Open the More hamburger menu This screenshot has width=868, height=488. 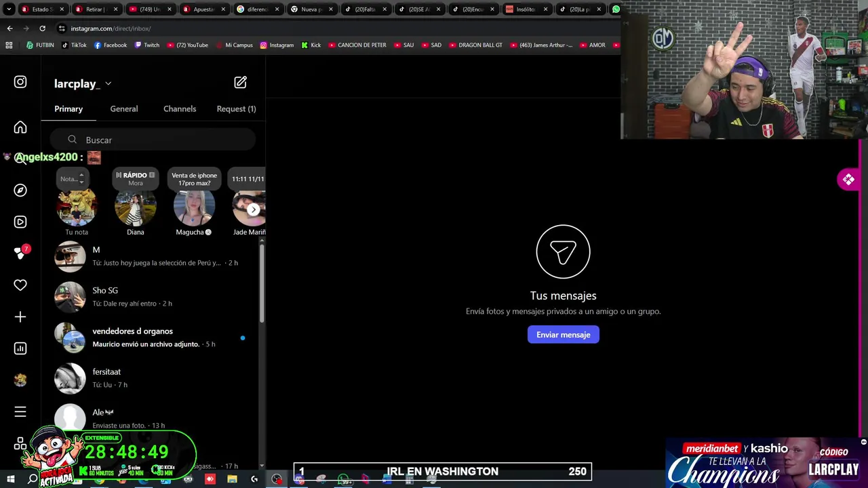pos(20,411)
